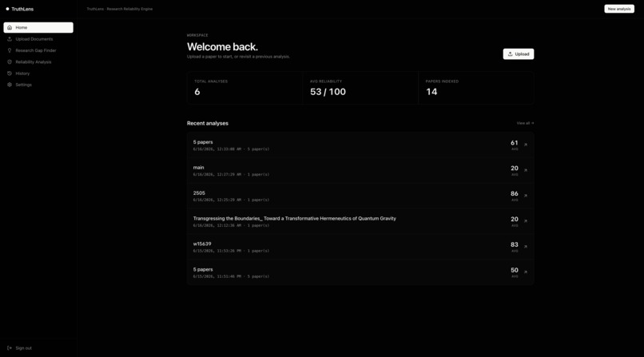This screenshot has height=357, width=644.
Task: Click the Sign out door icon
Action: [10, 348]
